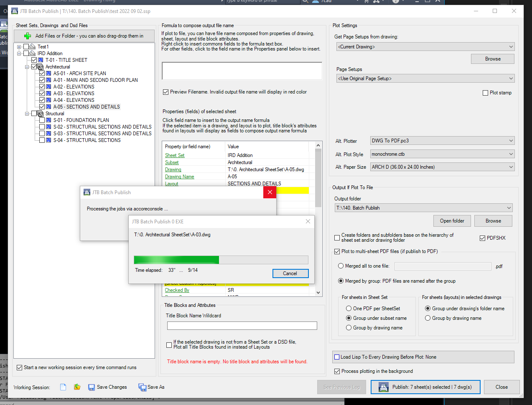Image resolution: width=532 pixels, height=405 pixels.
Task: Collapse the Architectural subset node
Action: coord(27,67)
